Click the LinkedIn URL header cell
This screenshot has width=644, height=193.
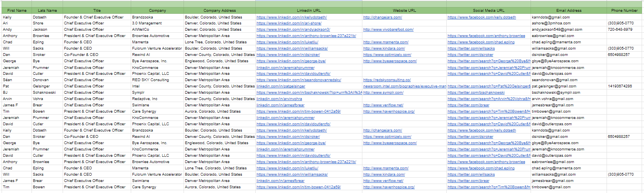[x=309, y=11]
